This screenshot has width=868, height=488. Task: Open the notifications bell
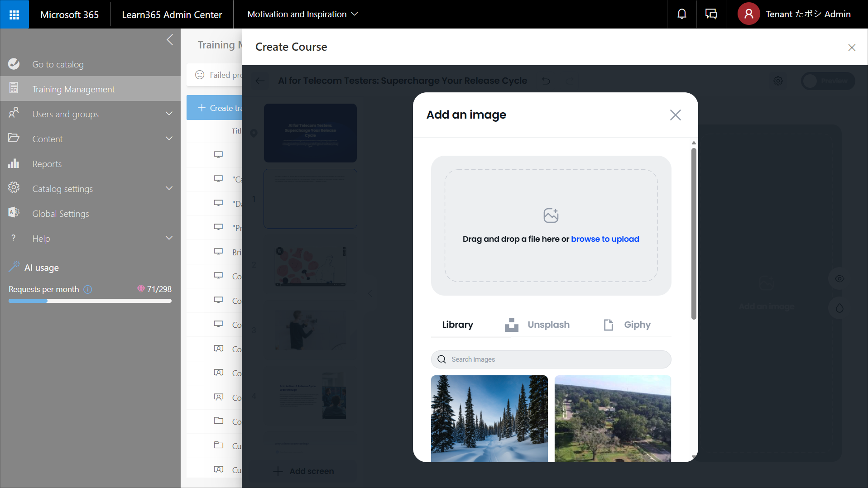pos(681,14)
